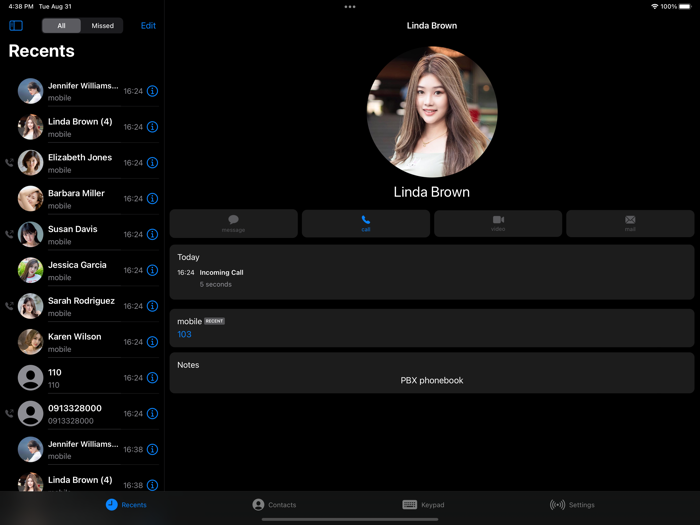
Task: Select the Susan Davis recent call
Action: tap(82, 234)
